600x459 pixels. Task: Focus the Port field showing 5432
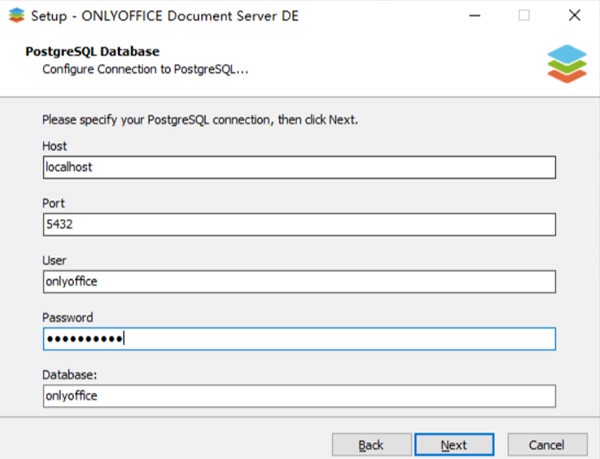299,225
